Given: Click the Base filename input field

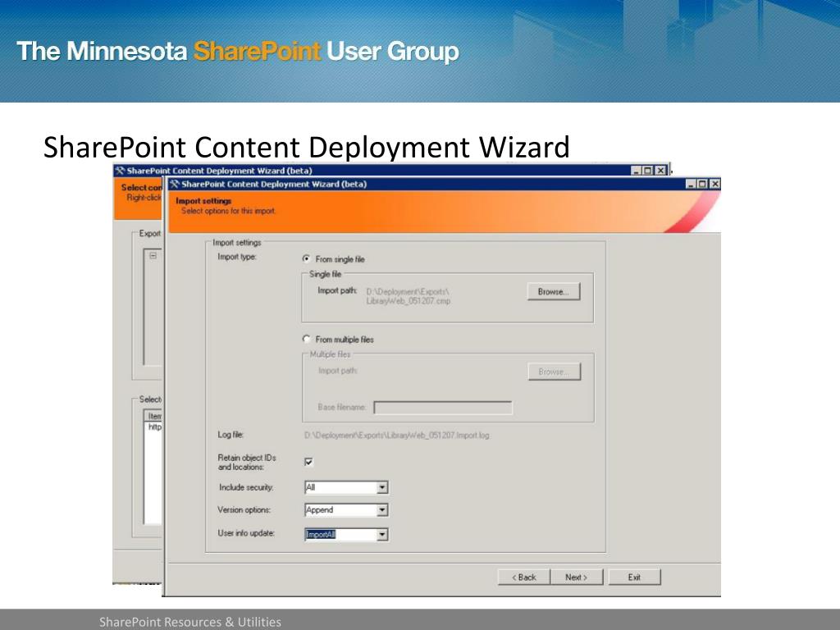Looking at the screenshot, I should click(x=442, y=408).
